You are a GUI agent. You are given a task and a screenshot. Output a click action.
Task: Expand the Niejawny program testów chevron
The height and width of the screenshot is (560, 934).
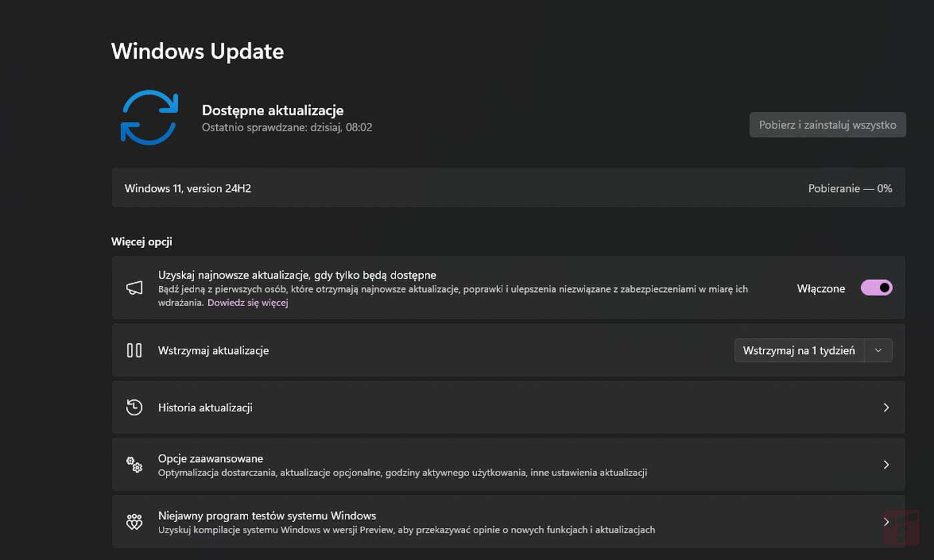coord(887,521)
